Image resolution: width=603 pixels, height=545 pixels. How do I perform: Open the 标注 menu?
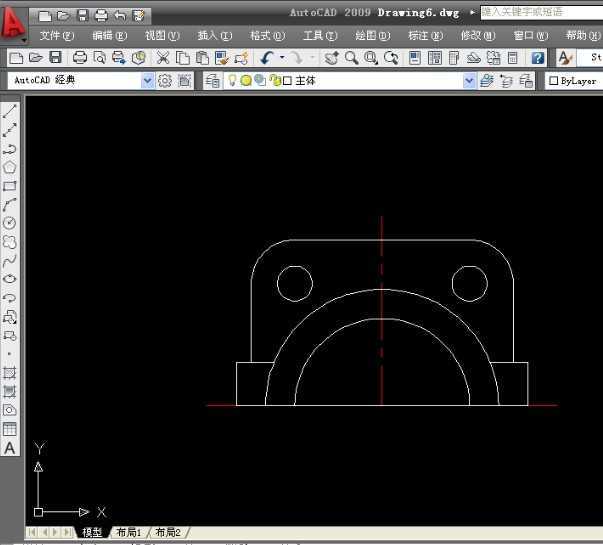[425, 36]
